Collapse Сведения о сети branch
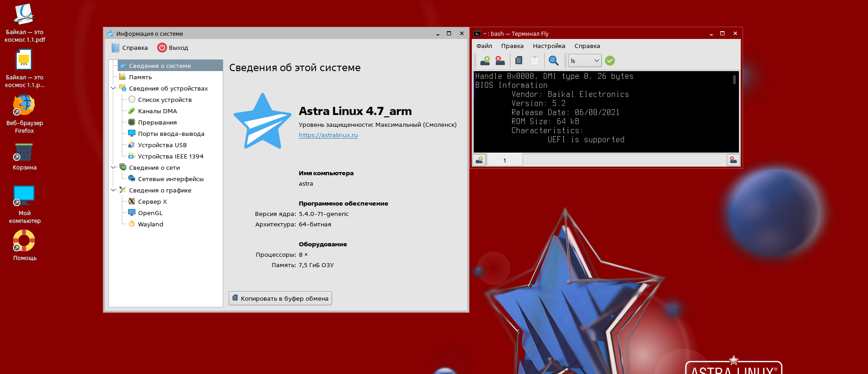 coord(113,168)
